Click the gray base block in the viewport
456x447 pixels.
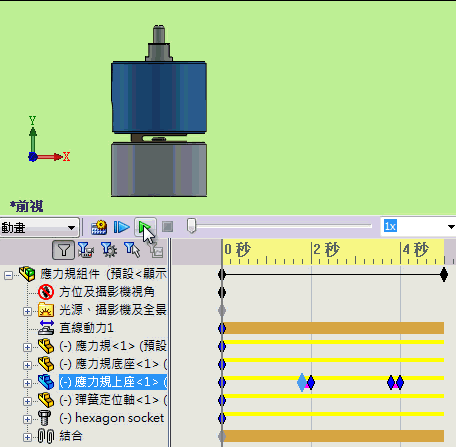coord(159,169)
